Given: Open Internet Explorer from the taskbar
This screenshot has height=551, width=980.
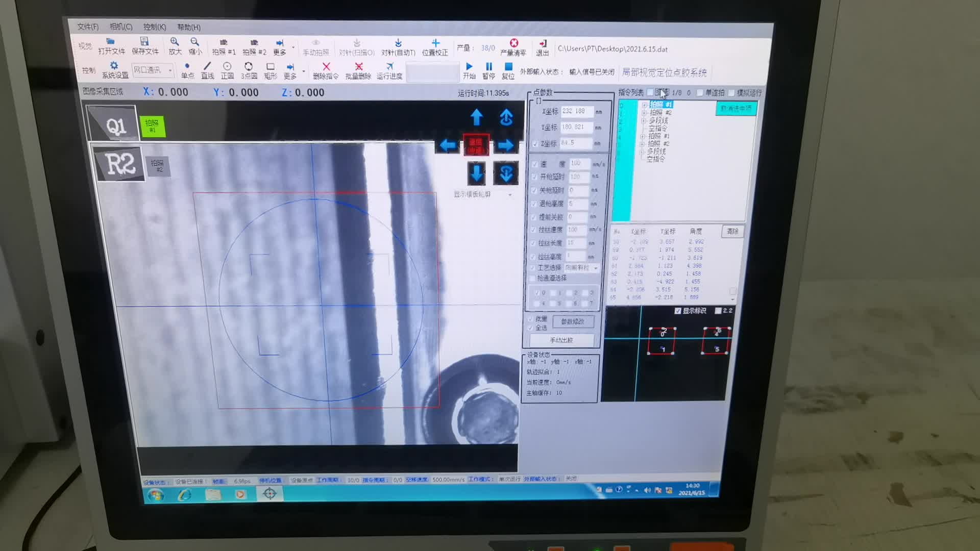Looking at the screenshot, I should click(x=184, y=494).
